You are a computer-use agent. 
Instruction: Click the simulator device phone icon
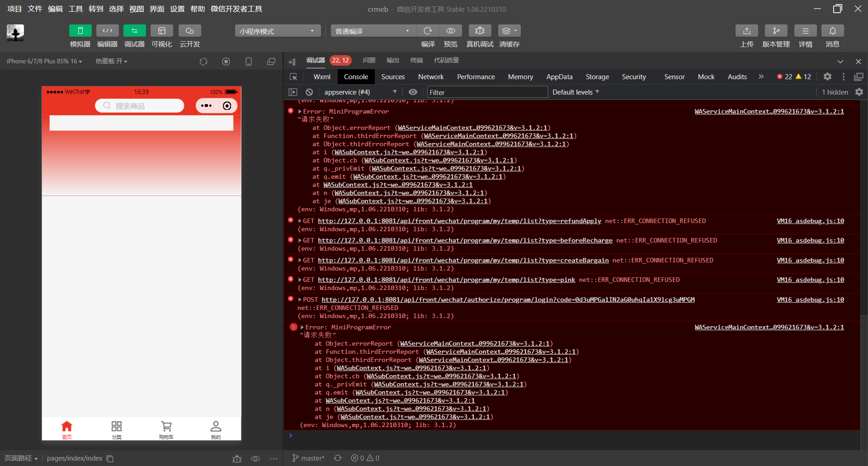click(248, 62)
